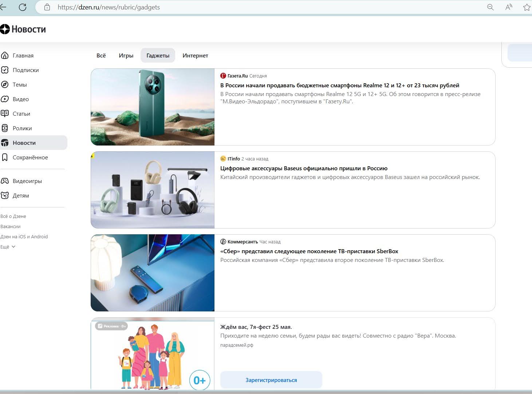532x394 pixels.
Task: Click the Темы compass icon
Action: (5, 84)
